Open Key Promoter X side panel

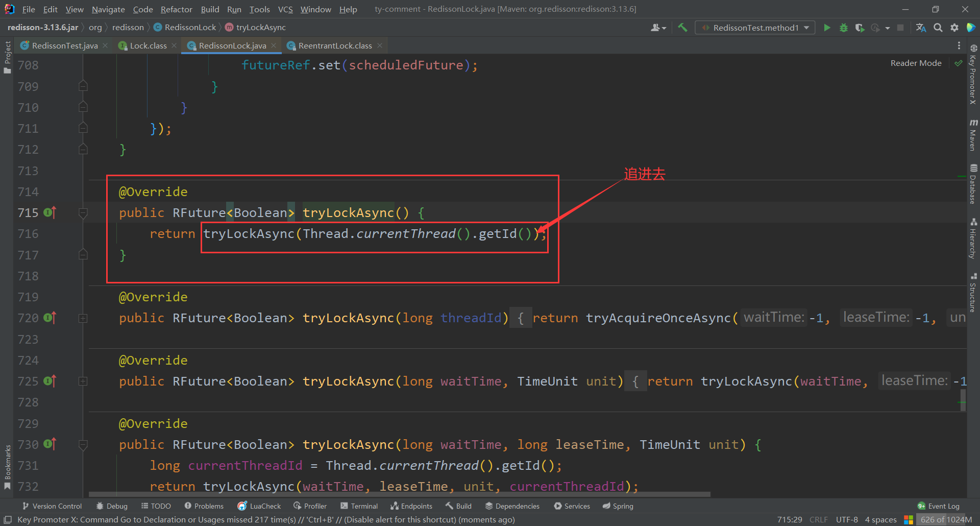pos(973,74)
